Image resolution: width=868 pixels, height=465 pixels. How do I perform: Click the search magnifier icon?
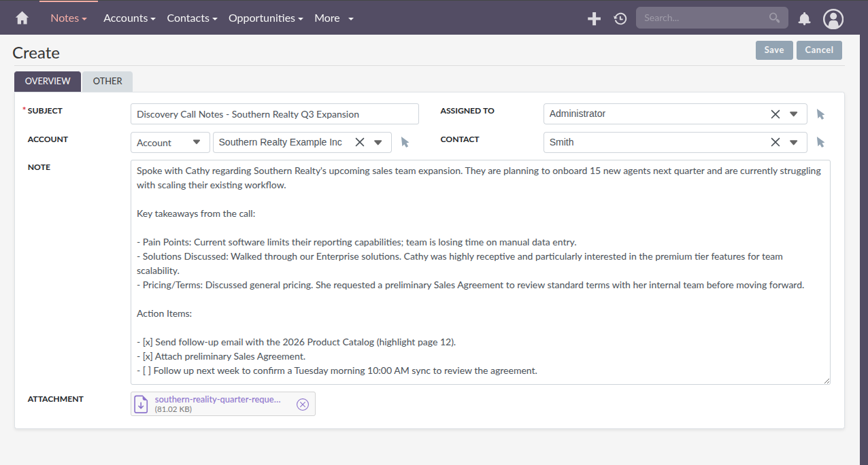pos(774,18)
